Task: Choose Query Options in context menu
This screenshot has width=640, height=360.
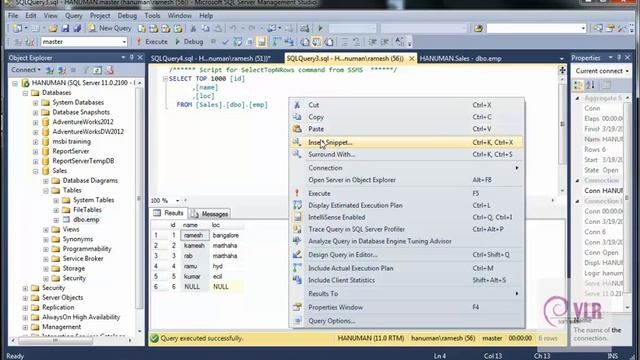Action: [x=407, y=321]
